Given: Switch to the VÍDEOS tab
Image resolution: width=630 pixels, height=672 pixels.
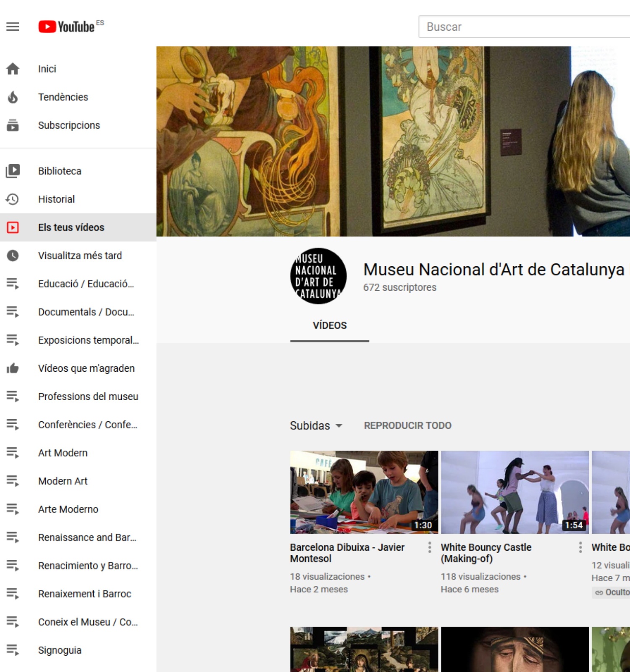Looking at the screenshot, I should (x=330, y=325).
